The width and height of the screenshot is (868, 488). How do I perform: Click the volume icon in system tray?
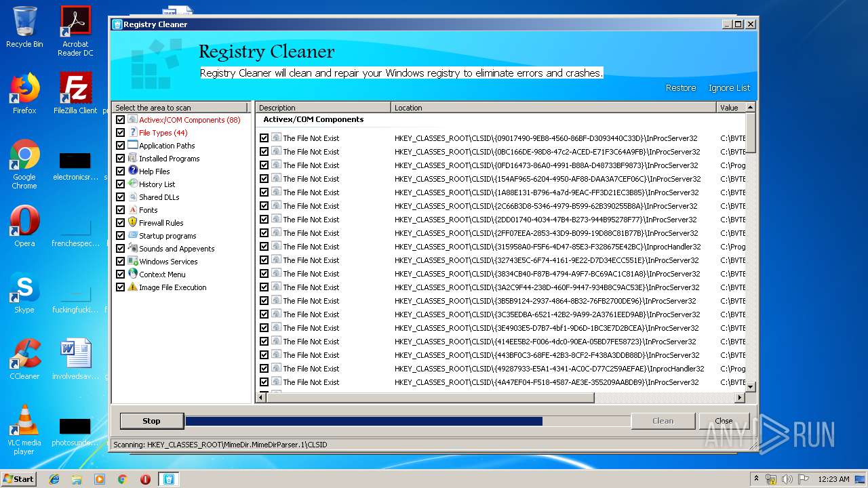787,479
